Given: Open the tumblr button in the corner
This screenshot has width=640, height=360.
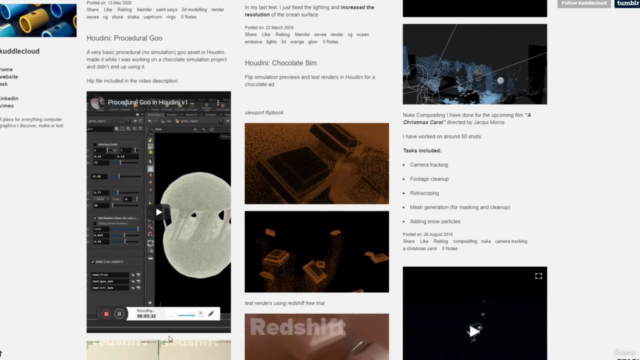Looking at the screenshot, I should click(627, 3).
